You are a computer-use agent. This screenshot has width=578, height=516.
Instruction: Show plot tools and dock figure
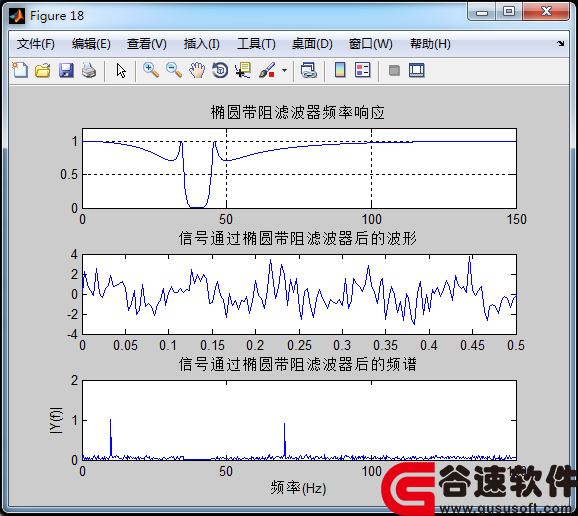(417, 70)
